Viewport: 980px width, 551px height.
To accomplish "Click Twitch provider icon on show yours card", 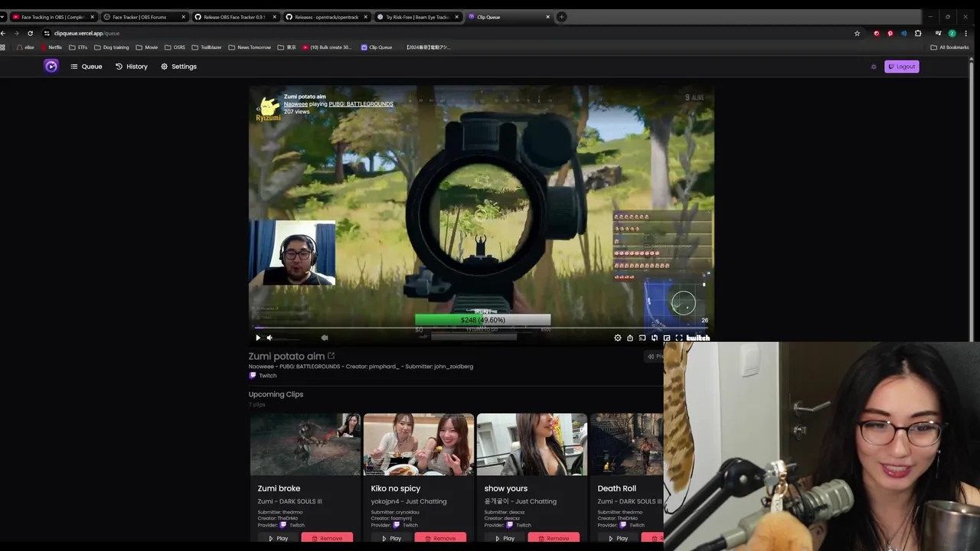I will 510,525.
